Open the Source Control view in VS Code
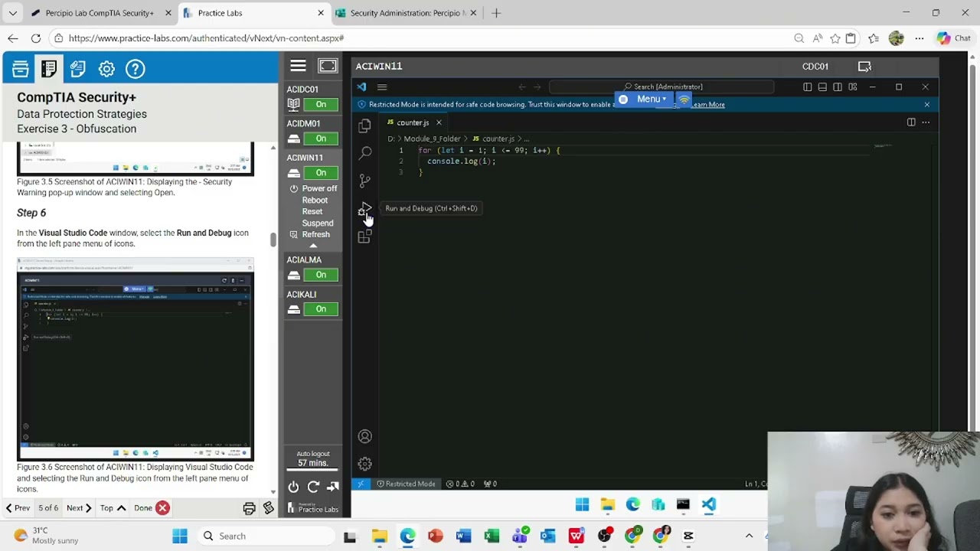980x551 pixels. [x=364, y=181]
